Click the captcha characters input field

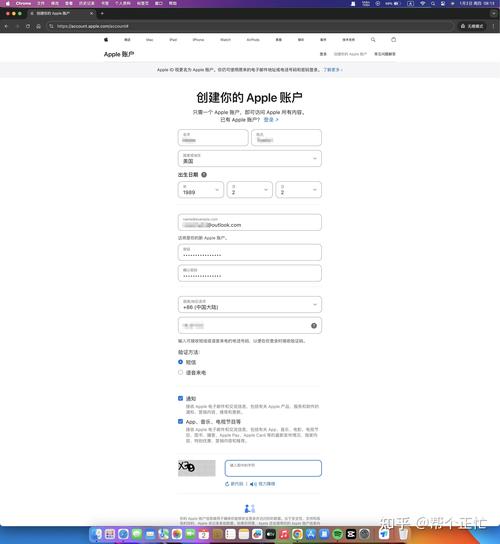(273, 468)
